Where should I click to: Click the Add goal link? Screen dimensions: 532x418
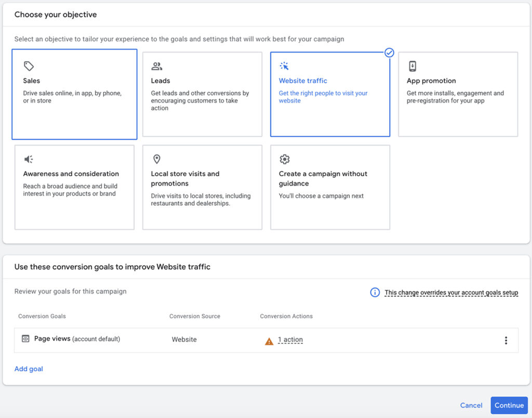pyautogui.click(x=29, y=369)
